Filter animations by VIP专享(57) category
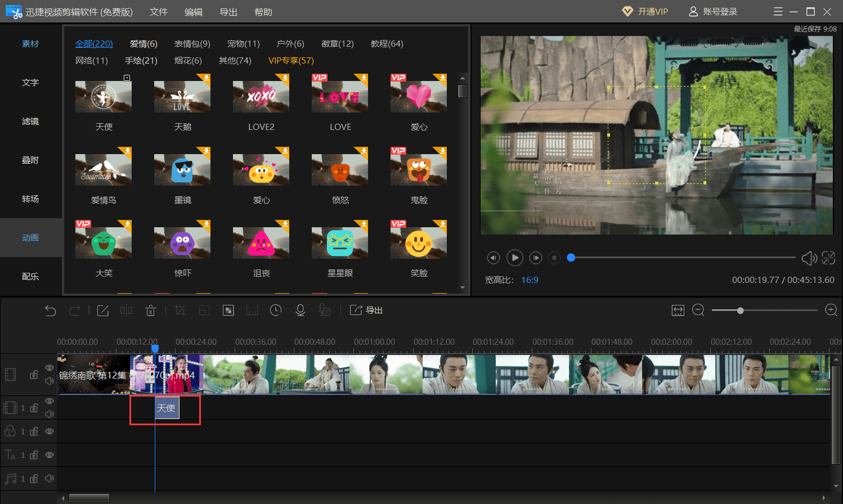This screenshot has height=504, width=843. click(x=291, y=61)
